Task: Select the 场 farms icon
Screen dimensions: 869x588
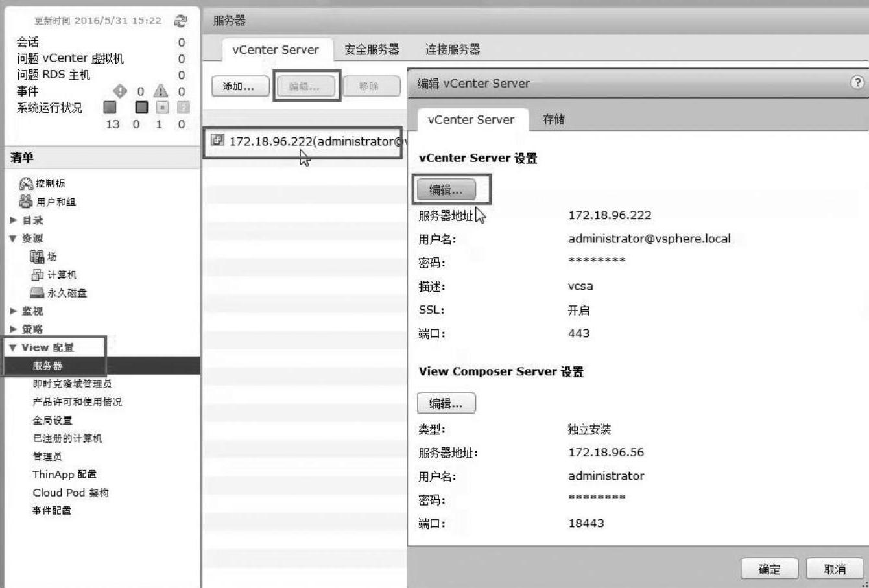Action: [x=37, y=257]
